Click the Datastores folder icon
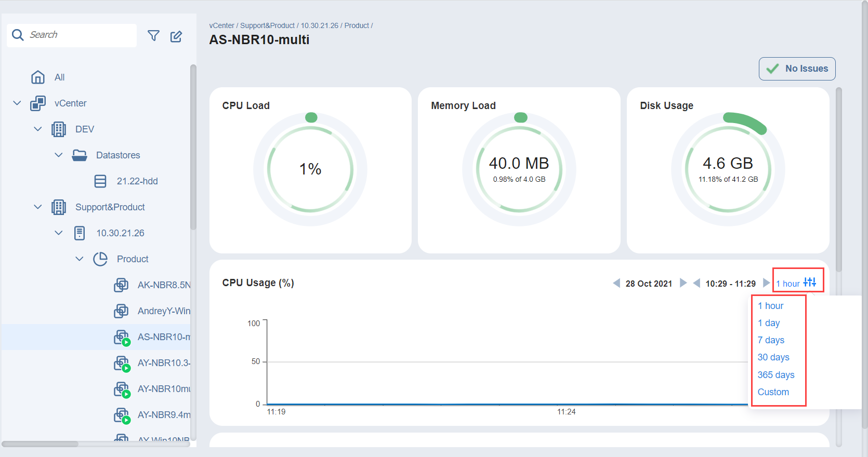The height and width of the screenshot is (457, 868). 80,155
